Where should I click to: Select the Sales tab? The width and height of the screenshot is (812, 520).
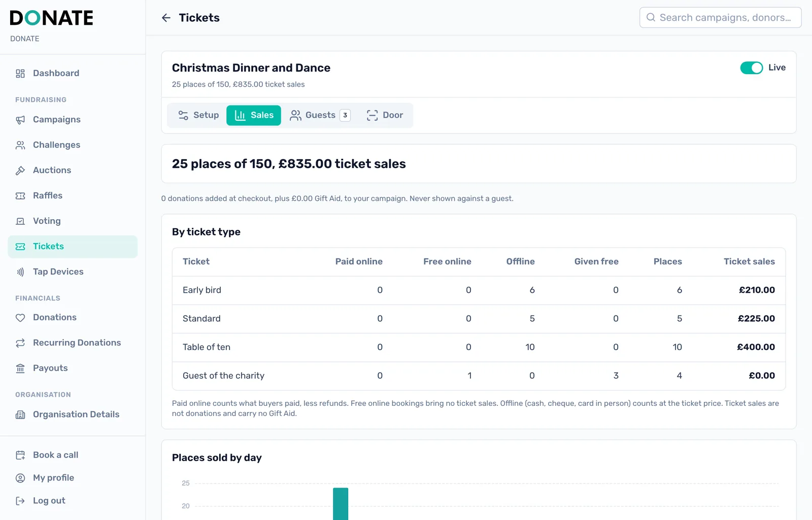pos(254,115)
